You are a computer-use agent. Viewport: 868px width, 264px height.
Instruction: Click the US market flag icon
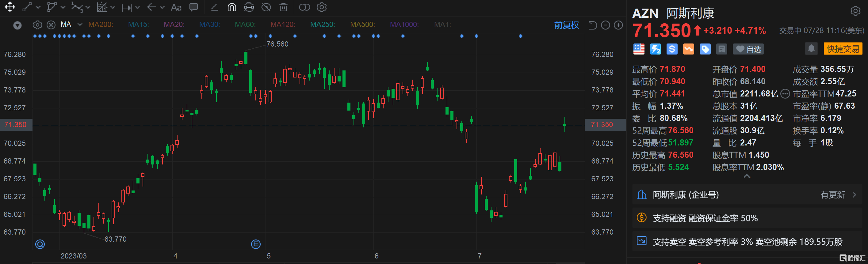pos(639,49)
